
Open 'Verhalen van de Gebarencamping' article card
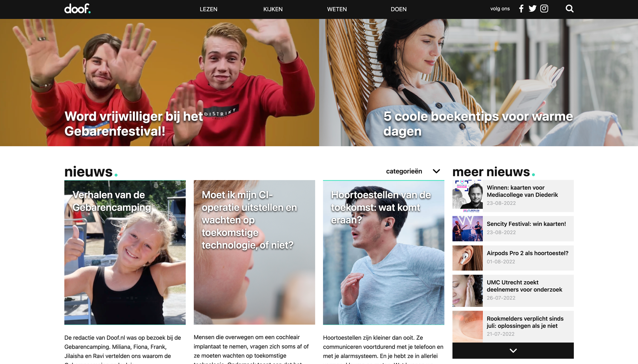[125, 252]
